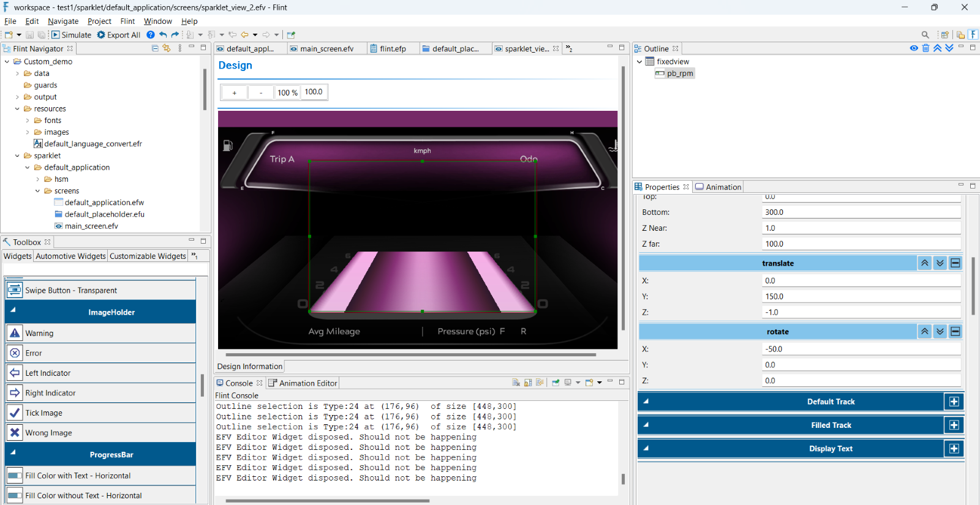Select the Automotive Widgets toolbox tab

pyautogui.click(x=70, y=256)
